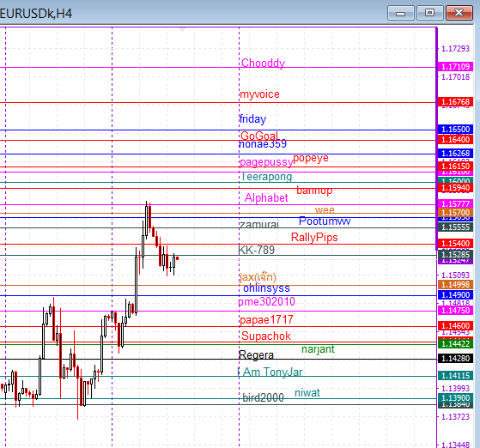Click the 1.16500 blue price tag

(x=455, y=129)
